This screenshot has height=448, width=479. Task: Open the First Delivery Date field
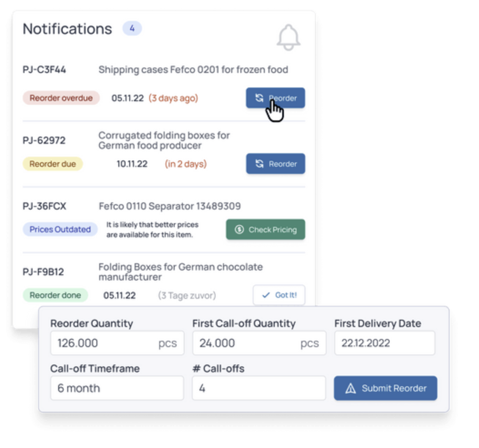click(x=384, y=343)
